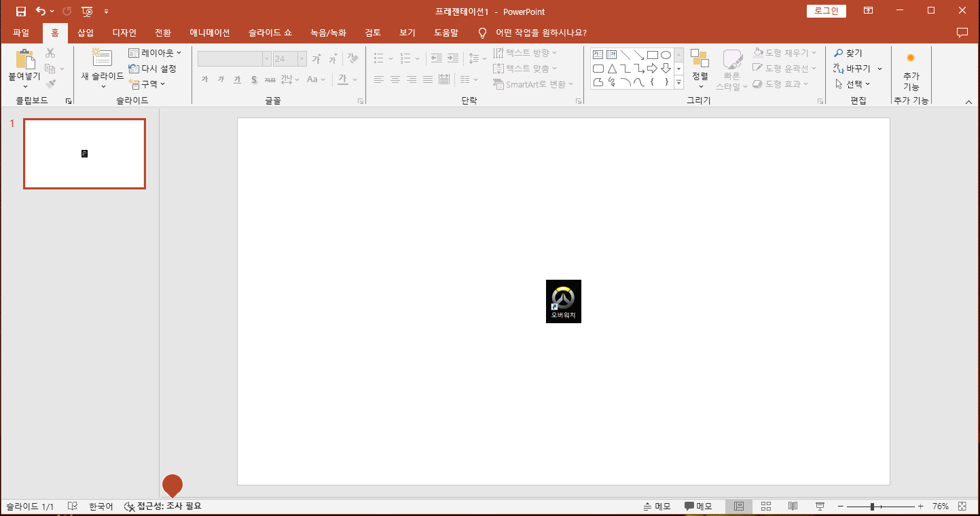Viewport: 980px width, 516px height.
Task: Click the Add-ins orange icon
Action: [x=911, y=58]
